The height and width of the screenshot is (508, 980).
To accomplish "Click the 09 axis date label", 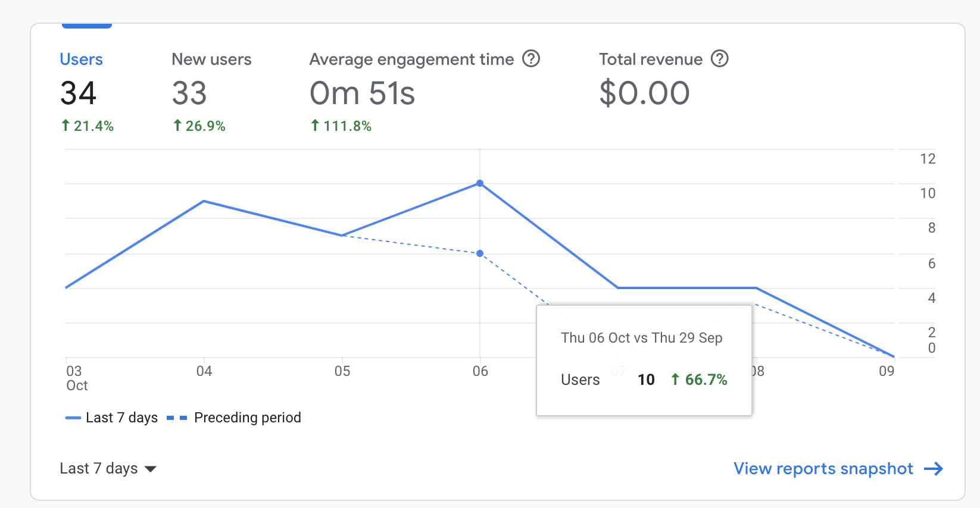I will [x=887, y=371].
